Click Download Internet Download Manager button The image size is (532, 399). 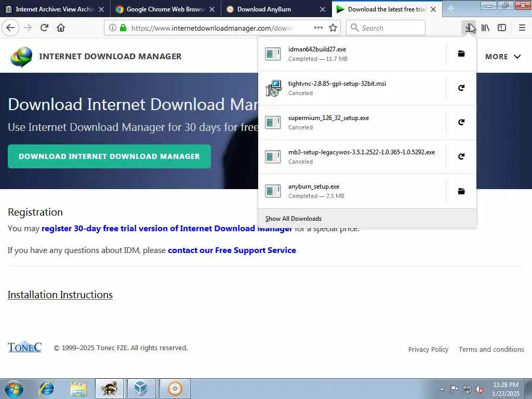[x=109, y=156]
